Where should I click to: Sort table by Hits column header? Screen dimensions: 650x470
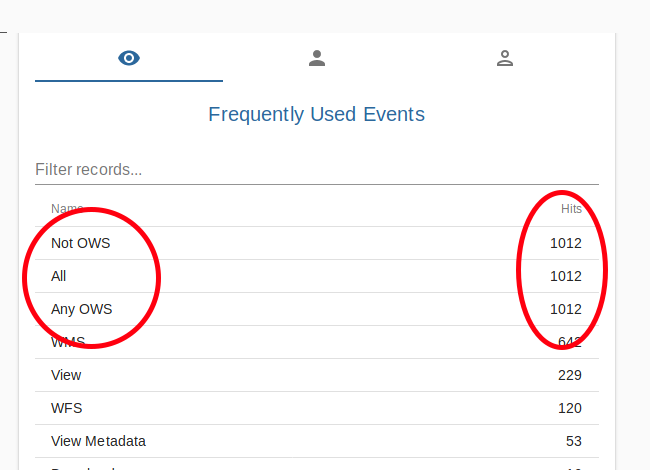click(x=571, y=208)
